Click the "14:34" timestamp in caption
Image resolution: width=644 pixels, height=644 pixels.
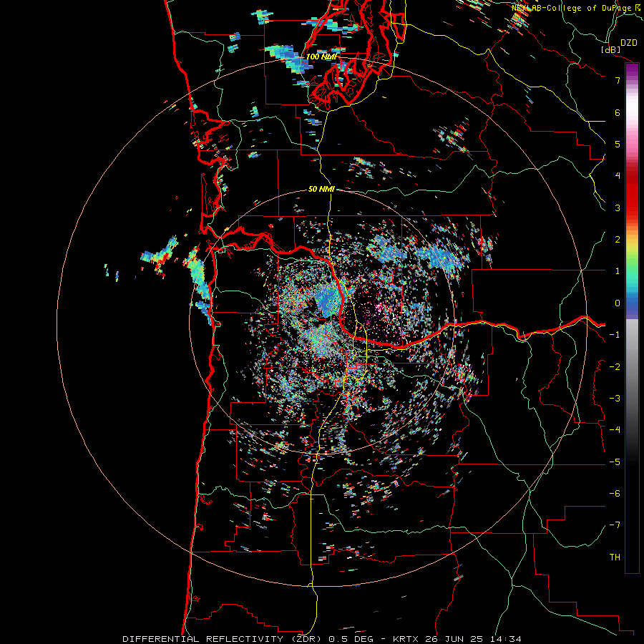pos(506,639)
